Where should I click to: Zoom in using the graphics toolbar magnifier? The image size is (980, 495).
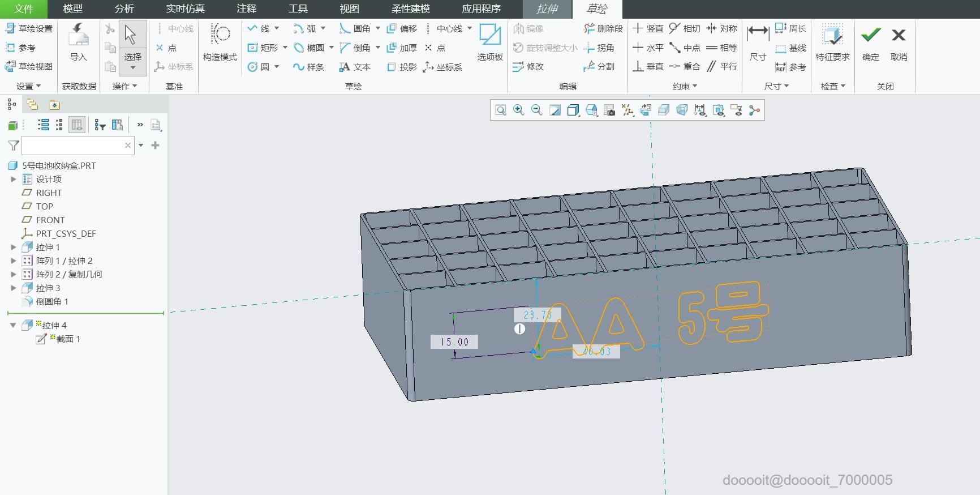coord(518,110)
